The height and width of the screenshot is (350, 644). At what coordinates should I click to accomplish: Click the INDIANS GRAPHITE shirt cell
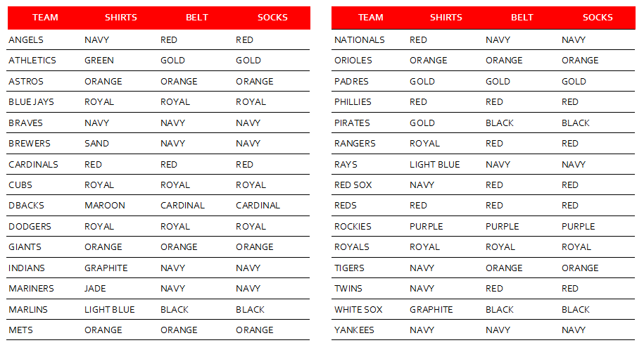(106, 268)
